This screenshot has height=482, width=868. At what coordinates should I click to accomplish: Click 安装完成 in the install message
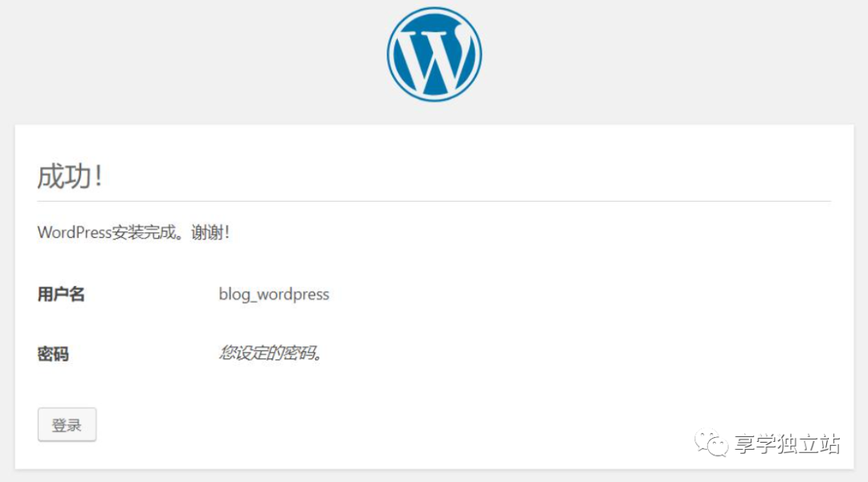point(144,232)
